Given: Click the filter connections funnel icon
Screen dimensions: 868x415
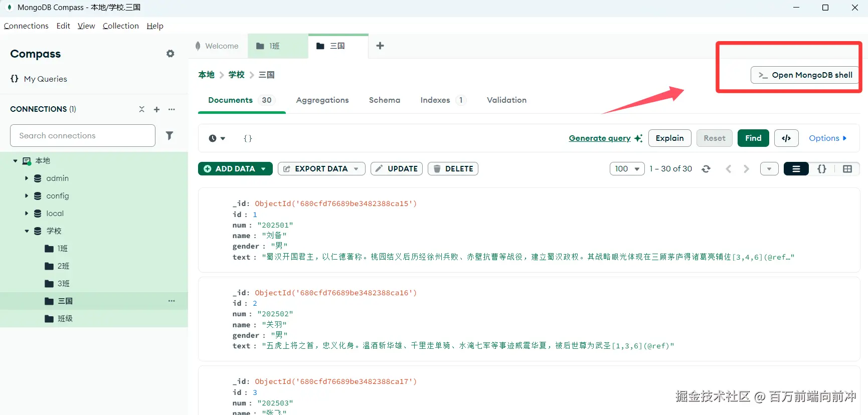Looking at the screenshot, I should (x=169, y=135).
